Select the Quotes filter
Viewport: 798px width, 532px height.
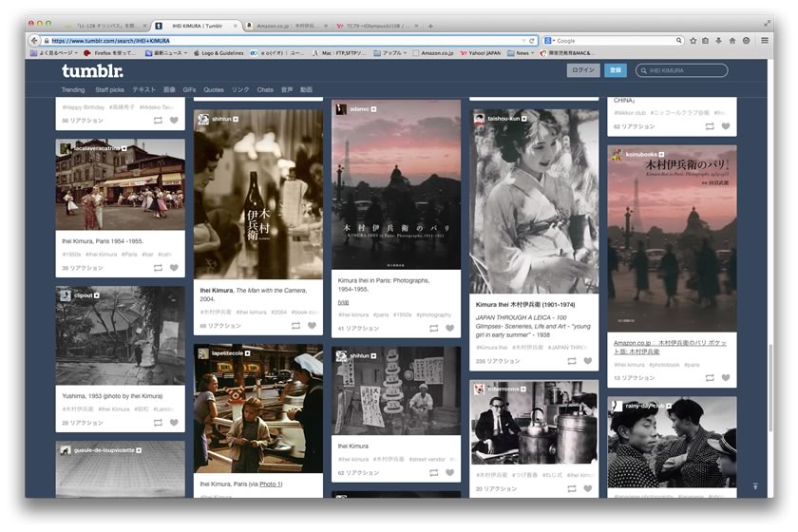(x=214, y=89)
